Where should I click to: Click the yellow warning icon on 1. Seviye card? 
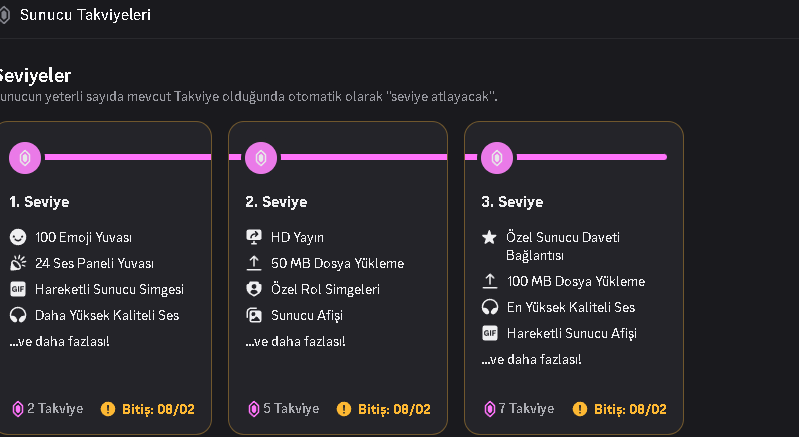click(108, 409)
